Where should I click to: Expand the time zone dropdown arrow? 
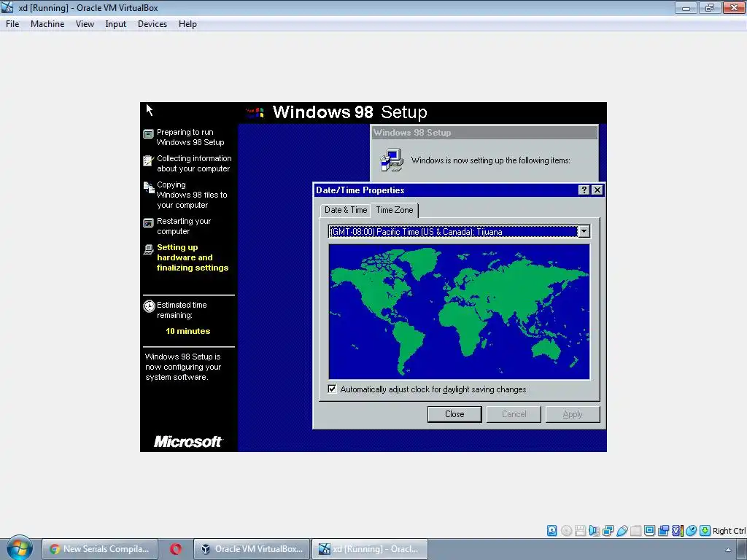pos(584,231)
